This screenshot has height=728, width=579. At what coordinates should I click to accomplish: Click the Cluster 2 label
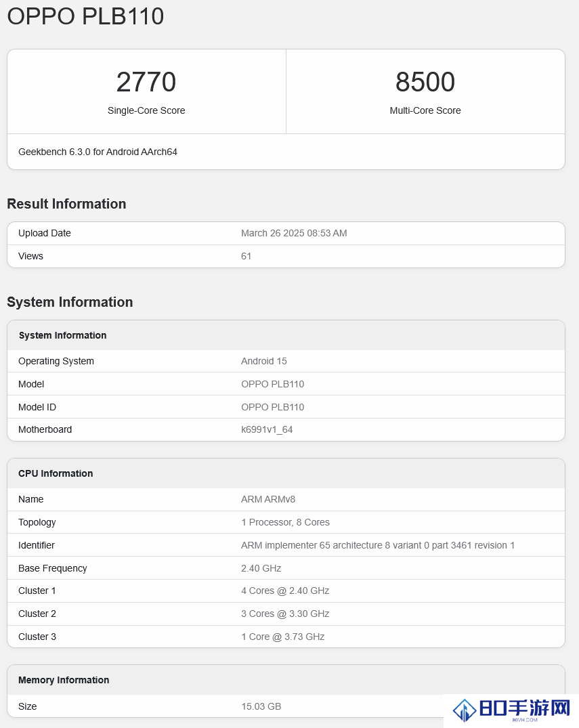point(37,614)
